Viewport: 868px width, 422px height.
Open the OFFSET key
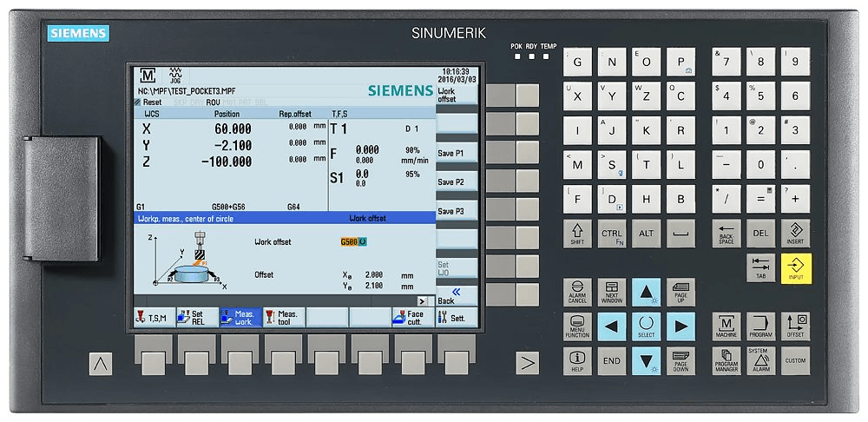pos(795,326)
